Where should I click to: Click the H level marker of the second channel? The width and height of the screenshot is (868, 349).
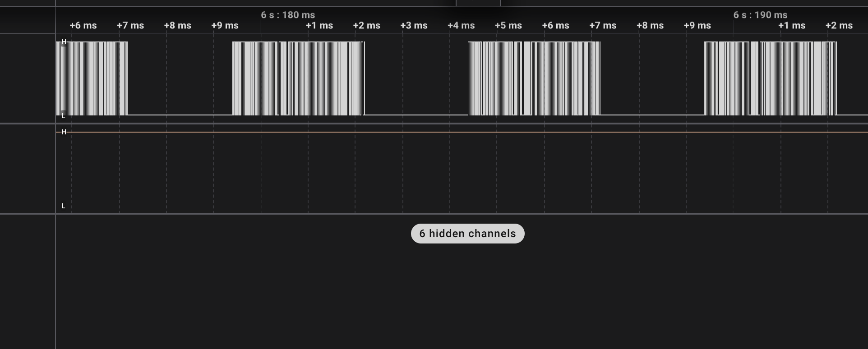click(x=64, y=132)
